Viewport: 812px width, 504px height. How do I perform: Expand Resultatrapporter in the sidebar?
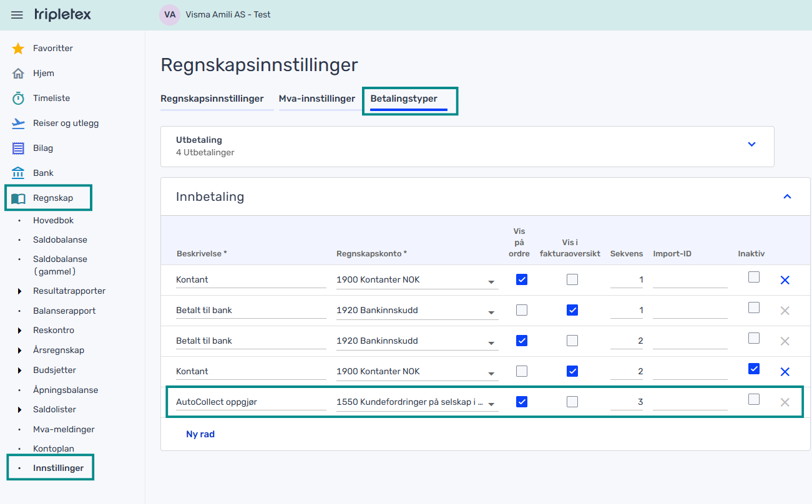pyautogui.click(x=20, y=291)
